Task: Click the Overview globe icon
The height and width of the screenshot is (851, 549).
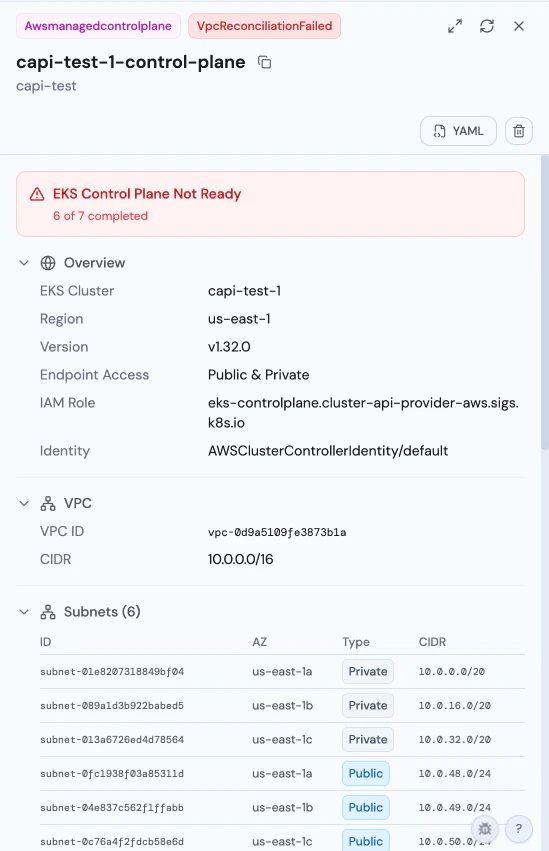Action: point(48,263)
